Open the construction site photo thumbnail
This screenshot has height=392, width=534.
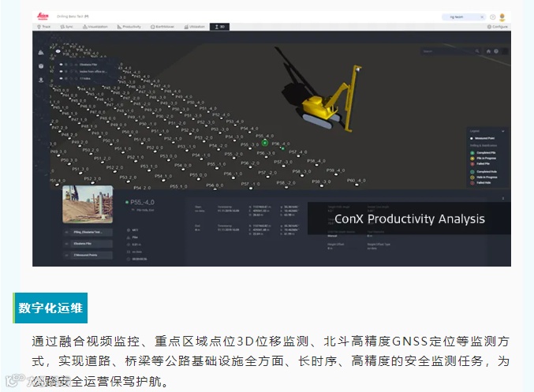click(x=88, y=204)
